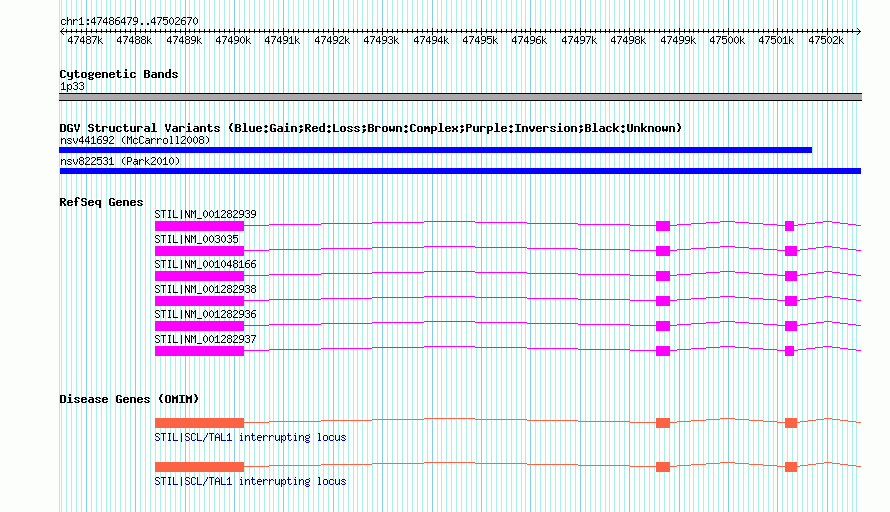Click the second OMIM gene's exon near 47501k

[791, 467]
